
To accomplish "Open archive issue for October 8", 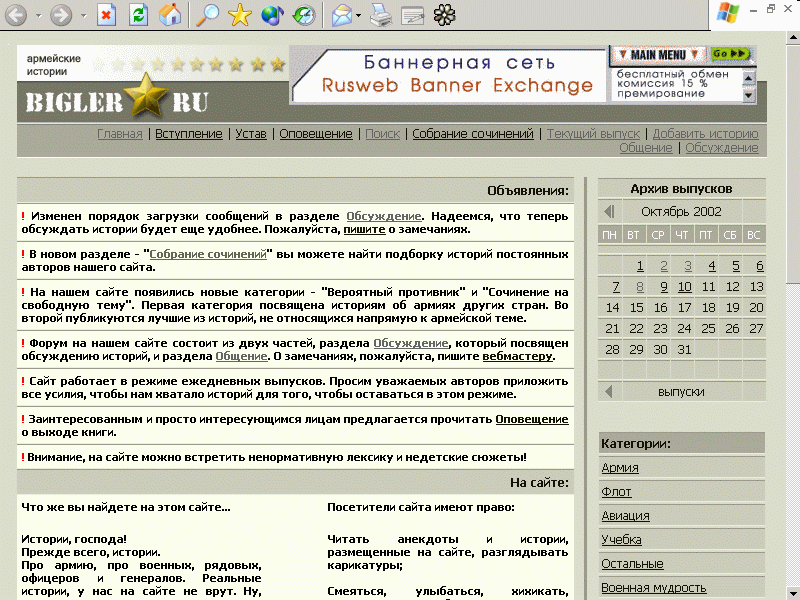I will pos(640,287).
